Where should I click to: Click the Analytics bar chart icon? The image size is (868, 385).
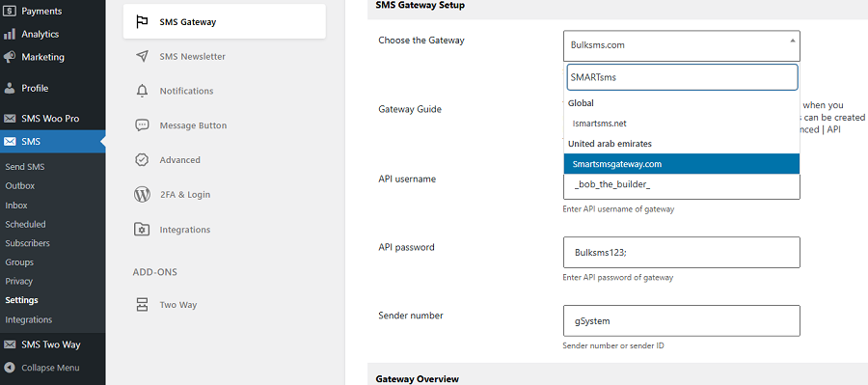(10, 35)
